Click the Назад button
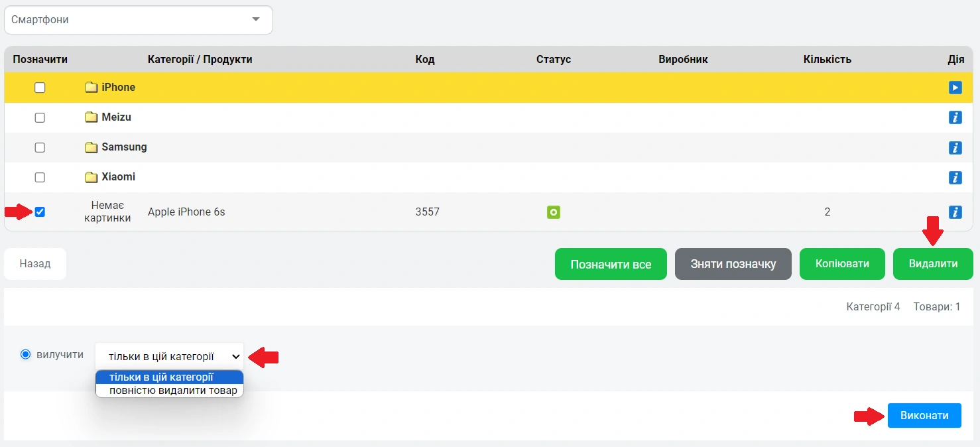This screenshot has width=980, height=447. coord(35,263)
